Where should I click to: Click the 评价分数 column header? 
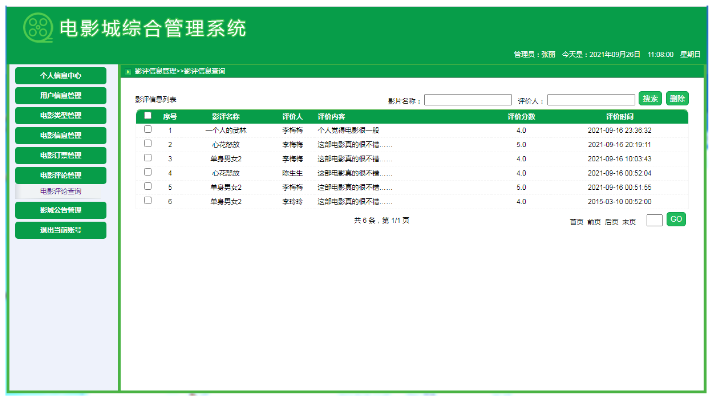click(521, 117)
